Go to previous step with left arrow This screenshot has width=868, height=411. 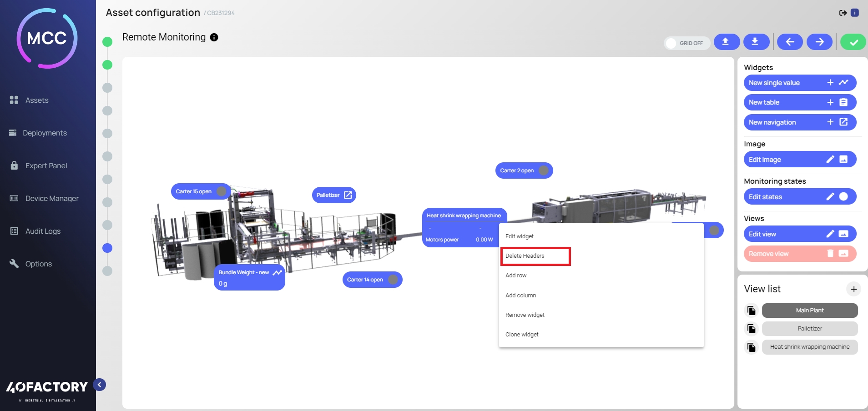[790, 42]
